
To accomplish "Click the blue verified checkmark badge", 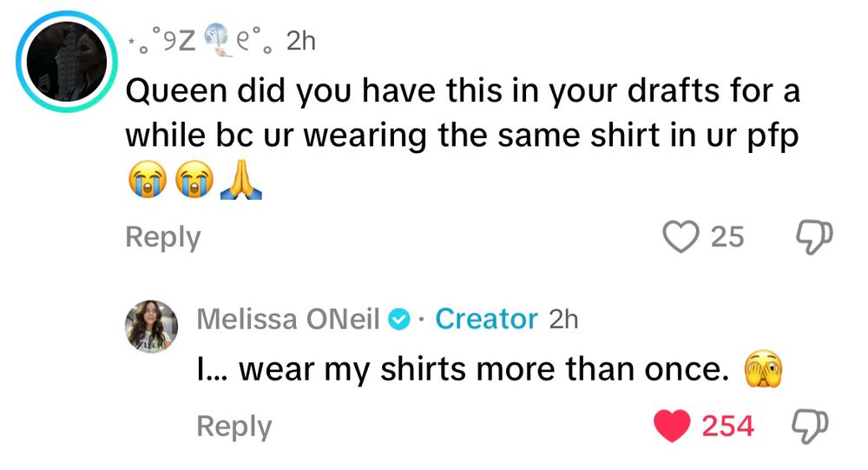I will tap(398, 320).
